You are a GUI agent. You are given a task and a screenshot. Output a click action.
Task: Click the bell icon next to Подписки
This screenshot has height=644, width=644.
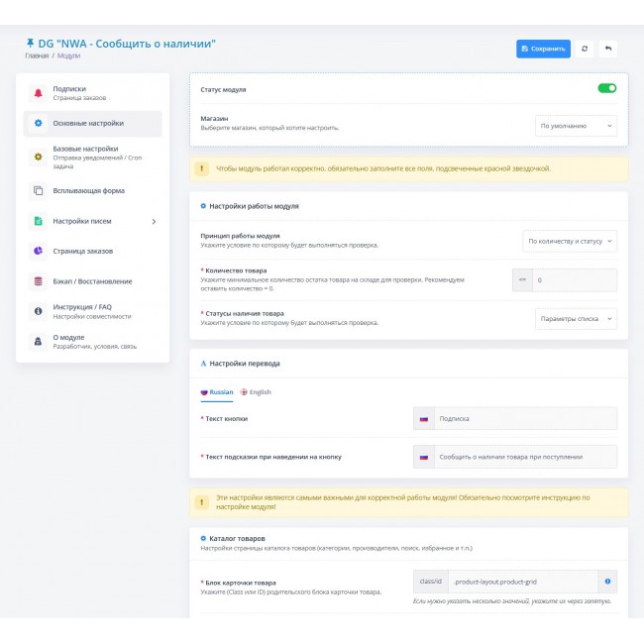(39, 93)
